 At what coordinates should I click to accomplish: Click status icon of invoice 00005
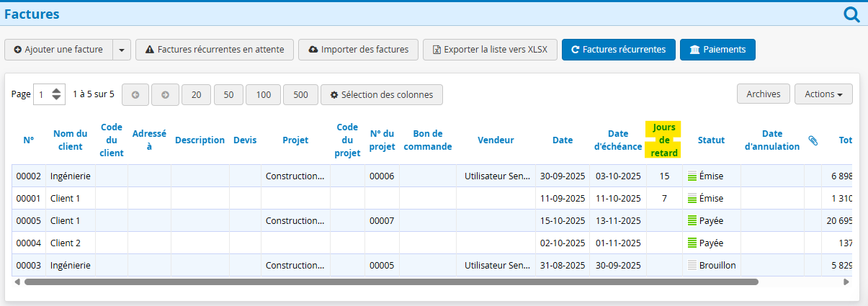(x=692, y=220)
